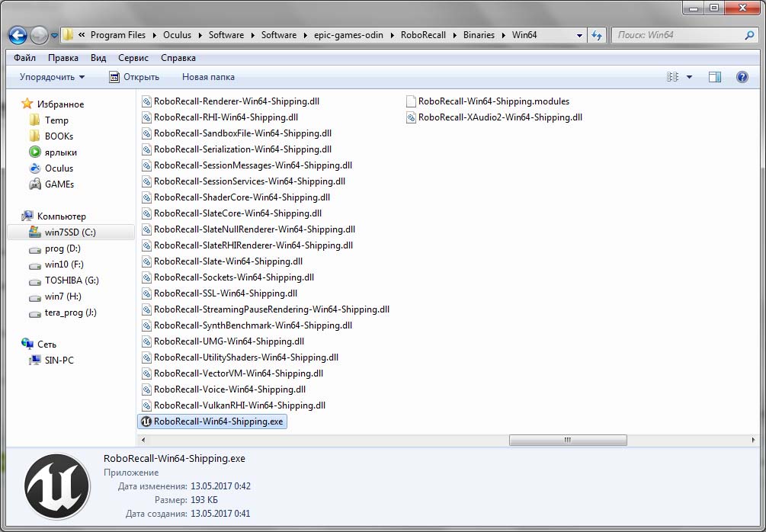Select the RoboRecall-Renderer-Win64-Shipping.dll file icon
The width and height of the screenshot is (766, 532).
pos(146,101)
